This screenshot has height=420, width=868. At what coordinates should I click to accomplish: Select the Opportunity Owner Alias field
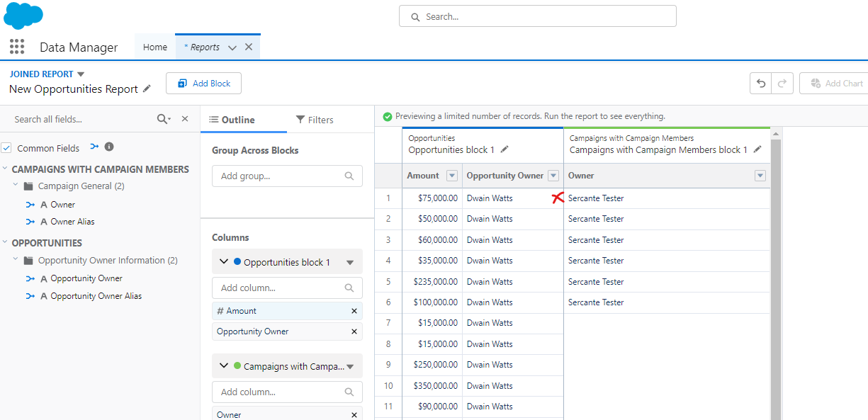click(96, 296)
